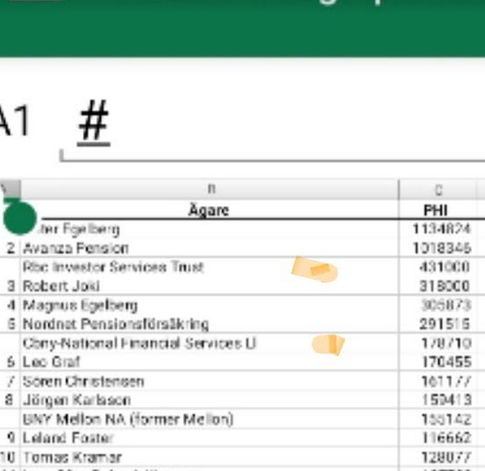Select the value 178710 cell
Viewport: 485px width, 471px height.
438,343
